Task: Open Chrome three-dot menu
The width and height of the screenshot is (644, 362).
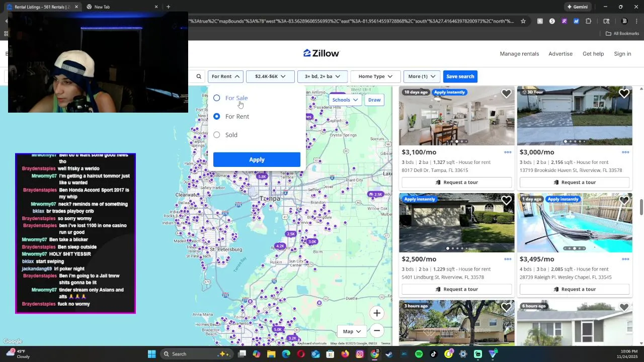Action: click(x=636, y=21)
